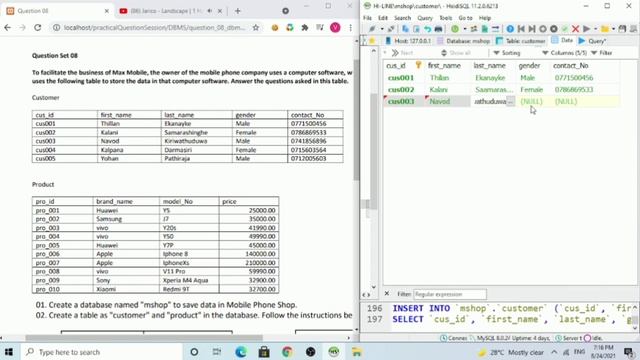Cancel editing with the red X icon
640x360 pixels.
(x=576, y=29)
